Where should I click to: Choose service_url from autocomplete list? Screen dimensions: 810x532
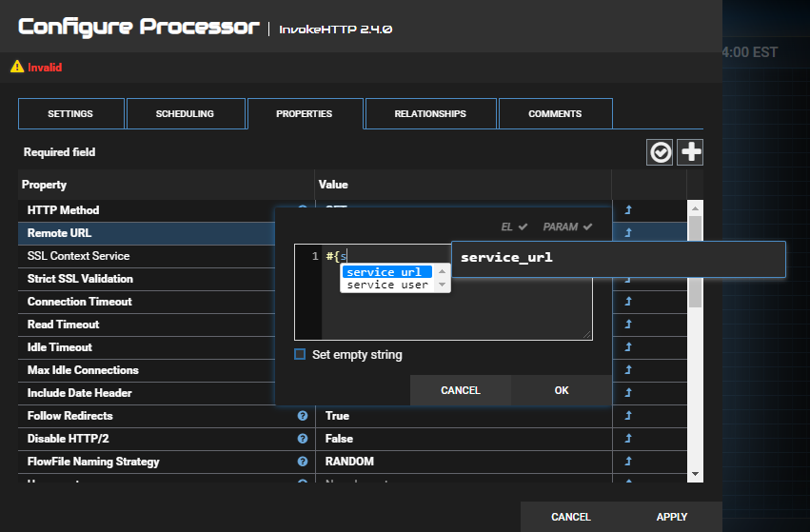coord(386,272)
